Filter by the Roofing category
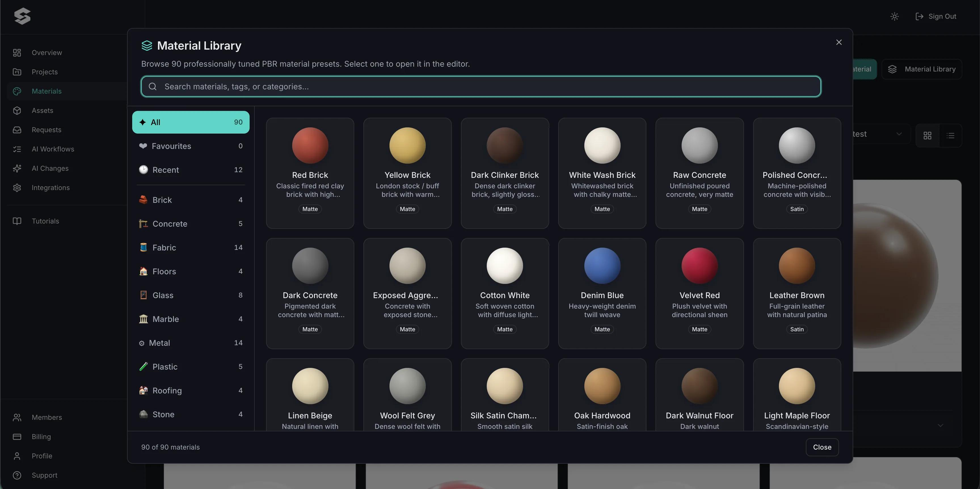Image resolution: width=980 pixels, height=489 pixels. (x=191, y=391)
